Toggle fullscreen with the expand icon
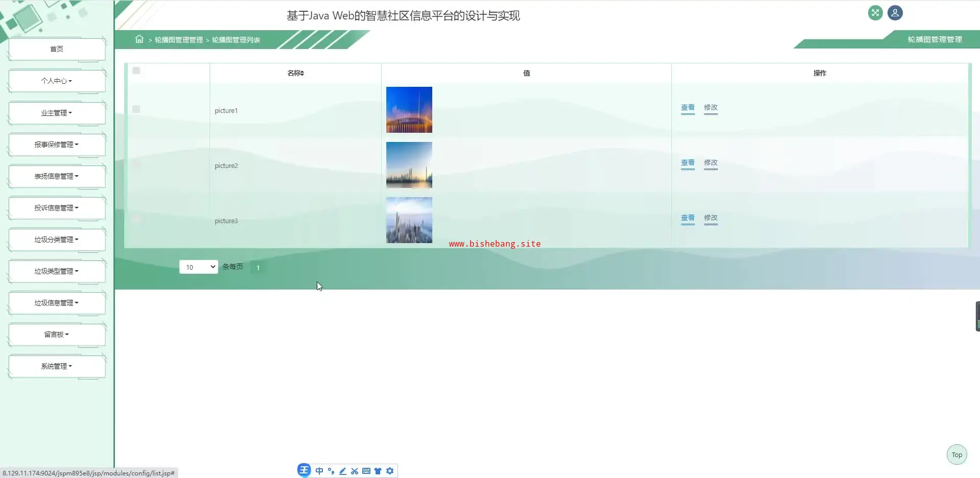This screenshot has width=980, height=478. tap(875, 13)
